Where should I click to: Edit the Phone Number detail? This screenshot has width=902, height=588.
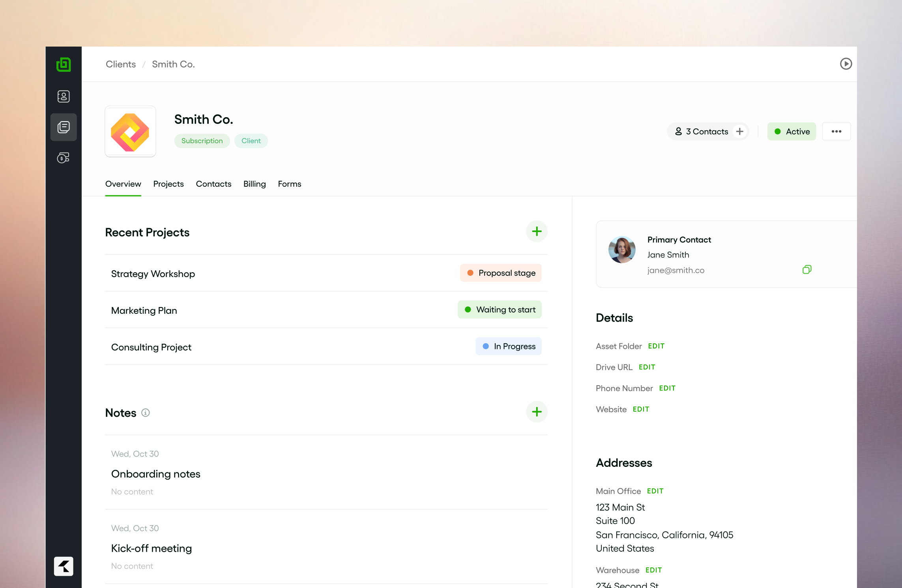[667, 388]
